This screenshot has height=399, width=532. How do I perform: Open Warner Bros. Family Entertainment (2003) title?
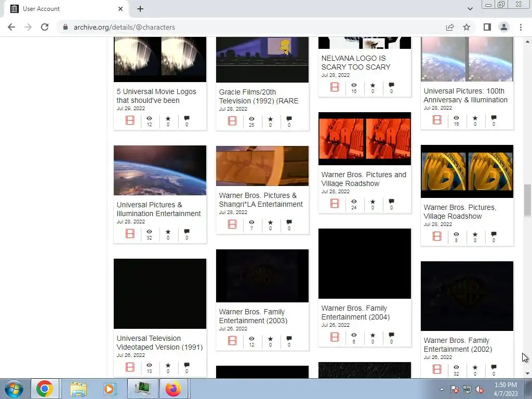click(253, 316)
